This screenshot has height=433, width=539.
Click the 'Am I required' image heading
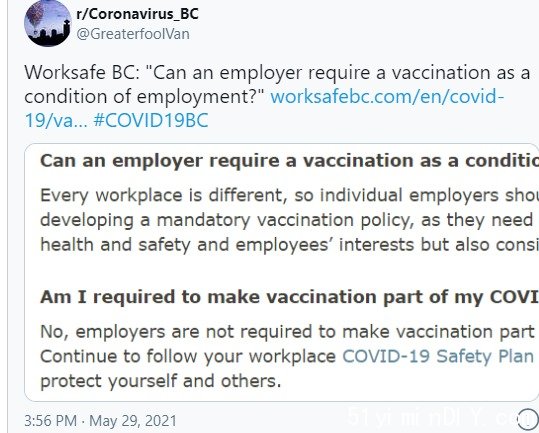[289, 297]
